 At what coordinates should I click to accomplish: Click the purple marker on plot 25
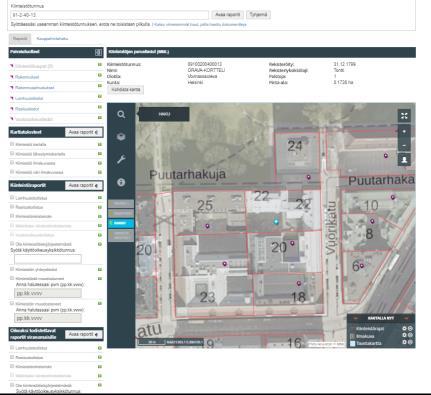207,226
